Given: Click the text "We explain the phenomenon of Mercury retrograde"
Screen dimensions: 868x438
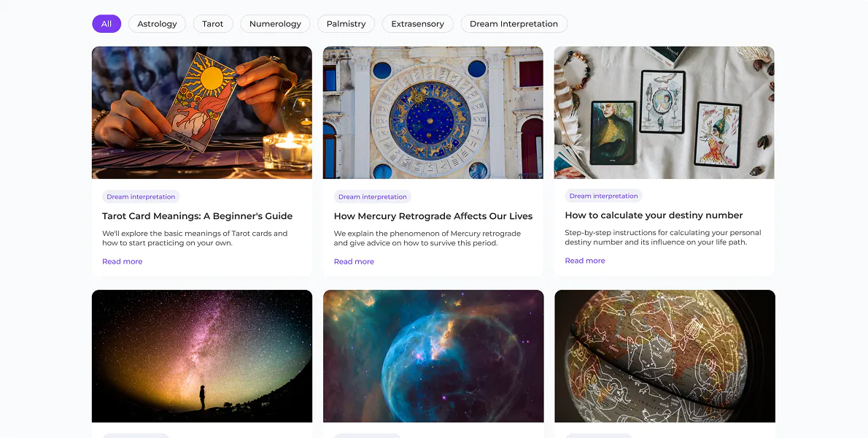Looking at the screenshot, I should tap(427, 238).
